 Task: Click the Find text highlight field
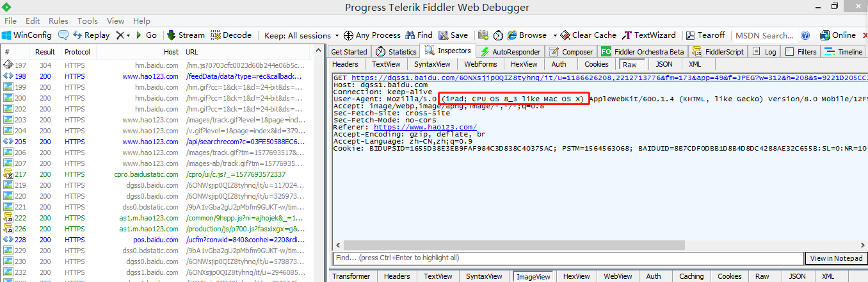pos(568,258)
